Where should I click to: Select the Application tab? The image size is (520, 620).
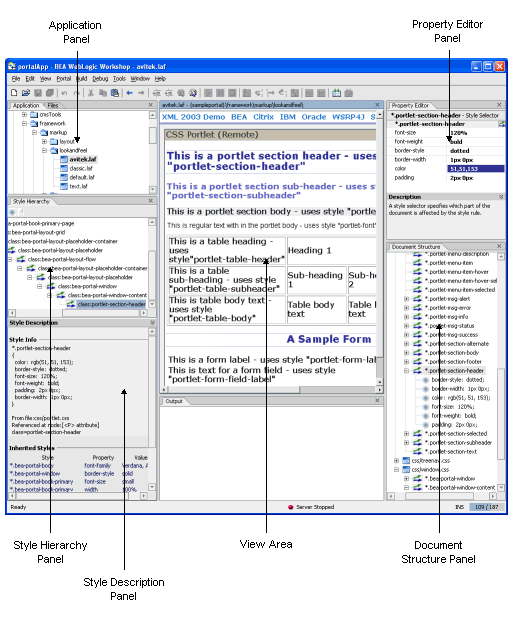point(26,106)
